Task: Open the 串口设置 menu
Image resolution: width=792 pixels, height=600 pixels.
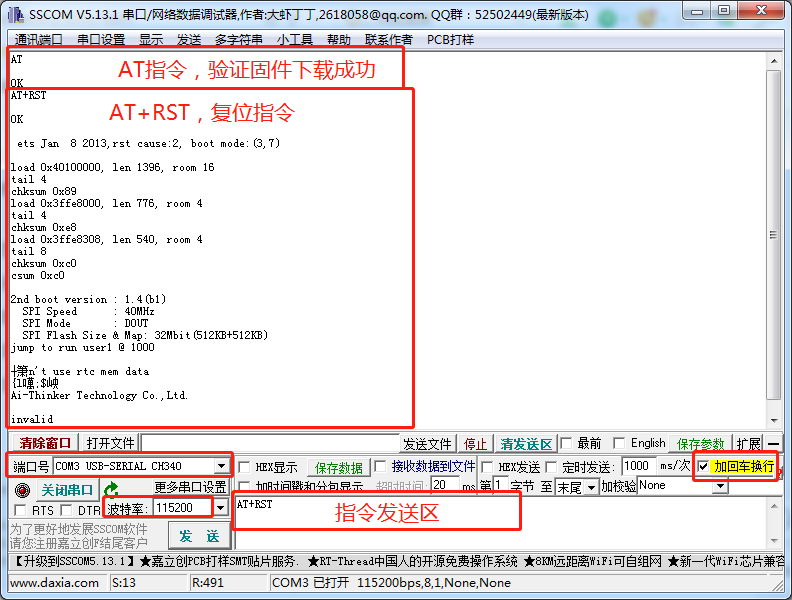Action: point(101,39)
